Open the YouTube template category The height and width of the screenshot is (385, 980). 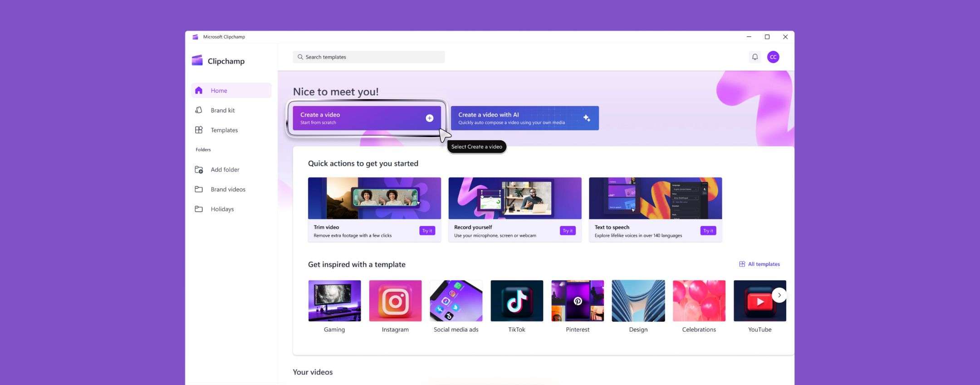tap(759, 301)
